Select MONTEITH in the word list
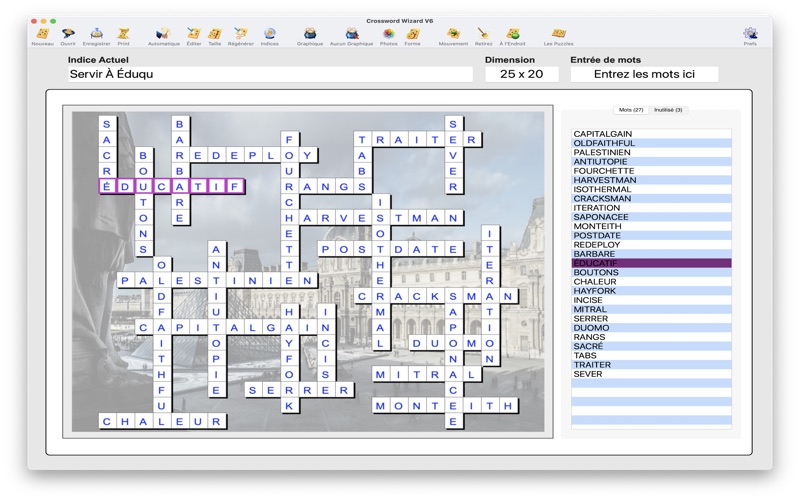800x500 pixels. (x=652, y=226)
